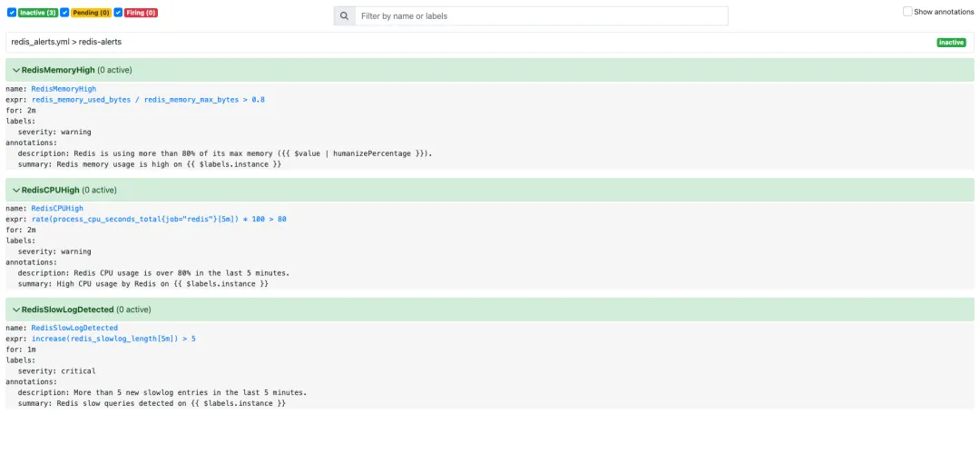Viewport: 980px width, 453px height.
Task: Collapse the RedisCPUHigh alert chevron
Action: [x=15, y=190]
